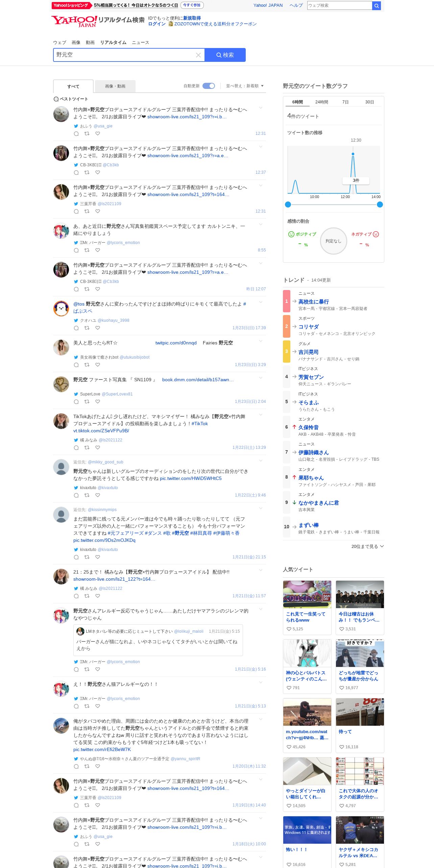Like the やんぬ tweet about タバコ
Viewport: 434px width, 868px height.
pyautogui.click(x=98, y=766)
